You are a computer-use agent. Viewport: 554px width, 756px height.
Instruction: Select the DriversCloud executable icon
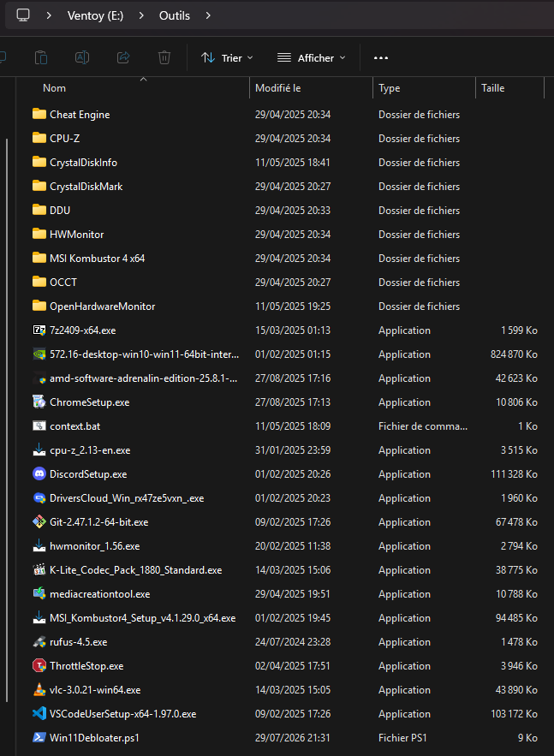pos(39,497)
